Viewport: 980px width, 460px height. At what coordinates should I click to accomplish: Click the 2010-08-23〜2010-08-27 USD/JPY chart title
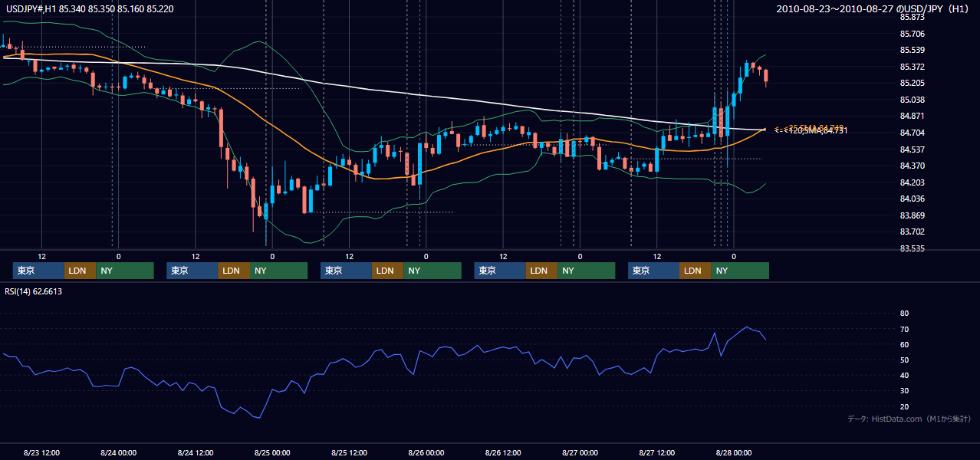coord(873,8)
